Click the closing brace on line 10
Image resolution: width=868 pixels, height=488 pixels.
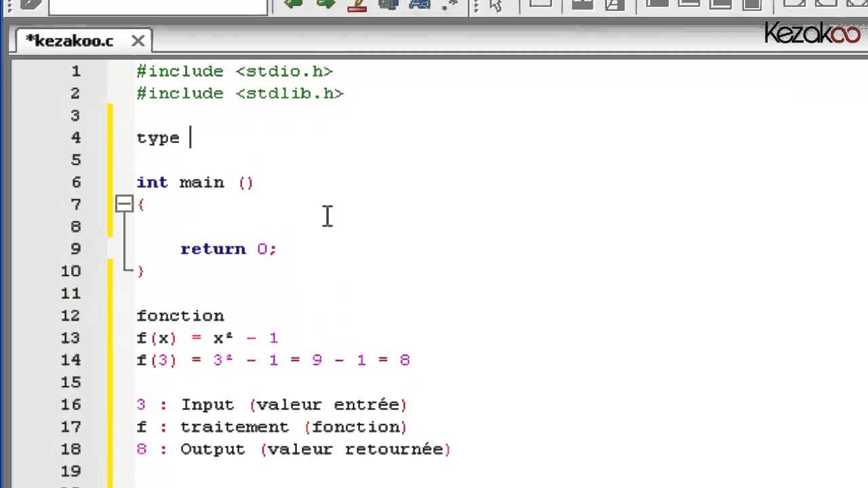(140, 271)
